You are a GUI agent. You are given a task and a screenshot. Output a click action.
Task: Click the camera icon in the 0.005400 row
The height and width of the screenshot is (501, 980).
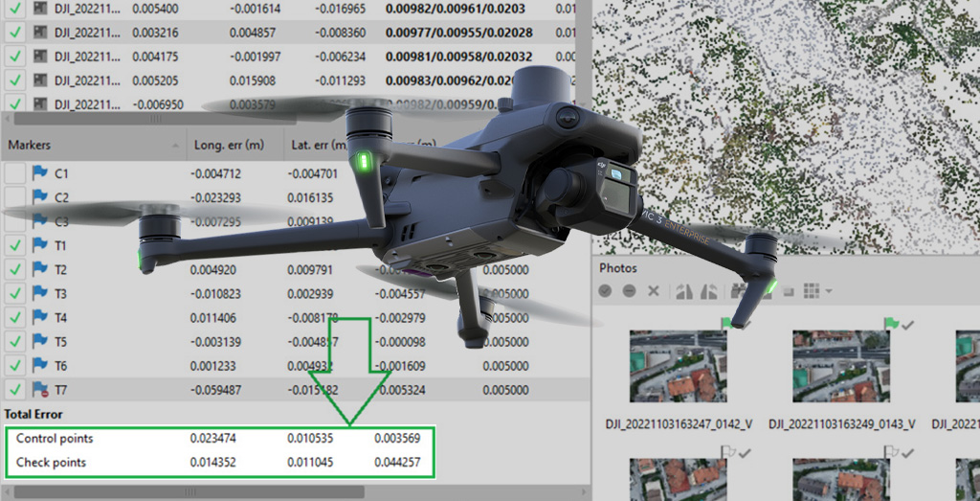(x=40, y=9)
